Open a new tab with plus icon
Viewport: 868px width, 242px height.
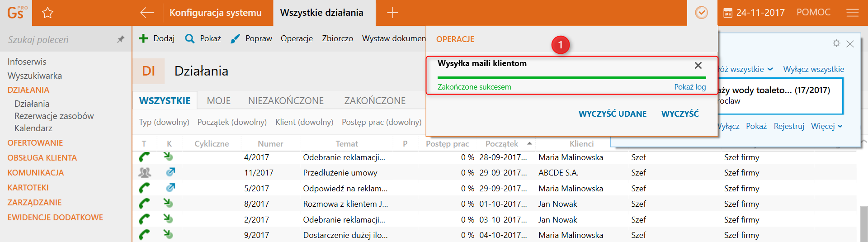392,13
